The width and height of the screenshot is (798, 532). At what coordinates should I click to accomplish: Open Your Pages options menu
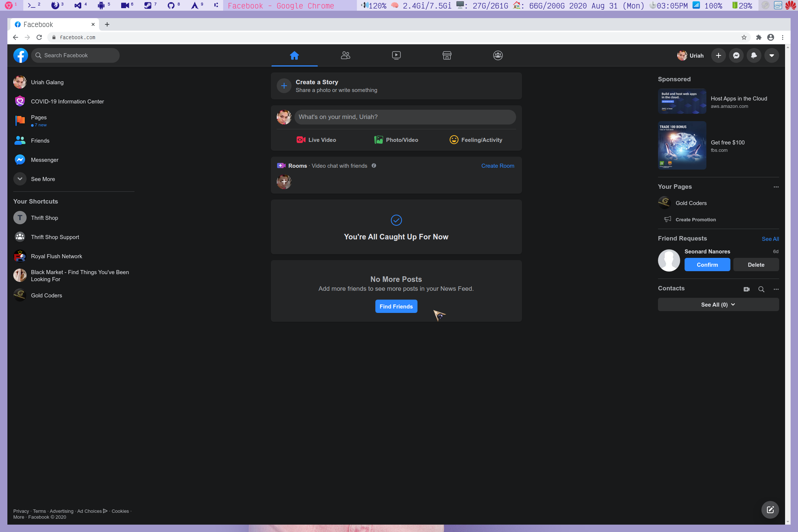tap(776, 187)
